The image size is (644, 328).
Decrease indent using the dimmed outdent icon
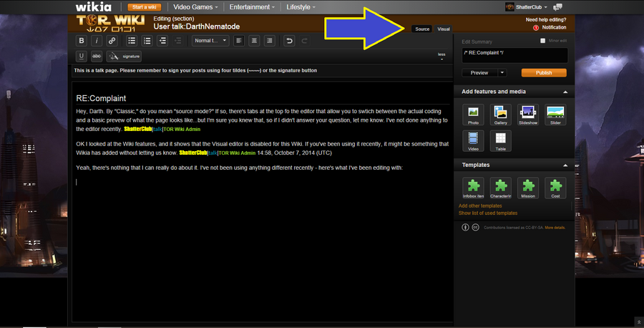point(178,41)
